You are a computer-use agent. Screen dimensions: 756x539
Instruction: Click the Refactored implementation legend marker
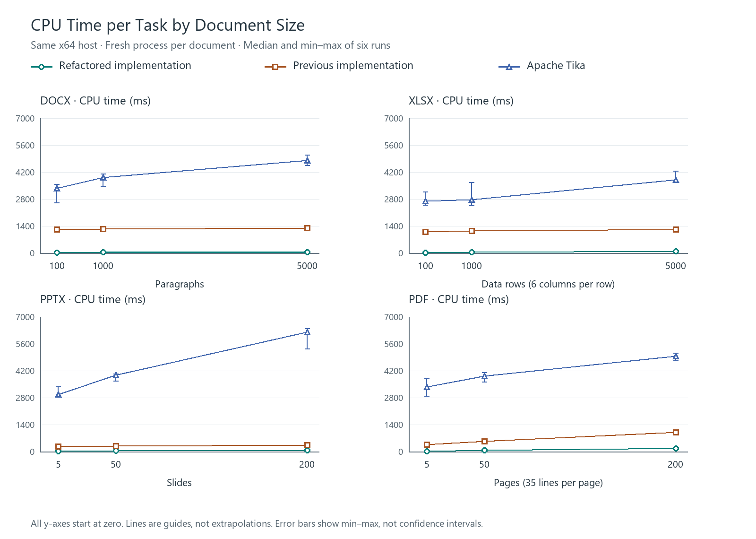click(41, 67)
